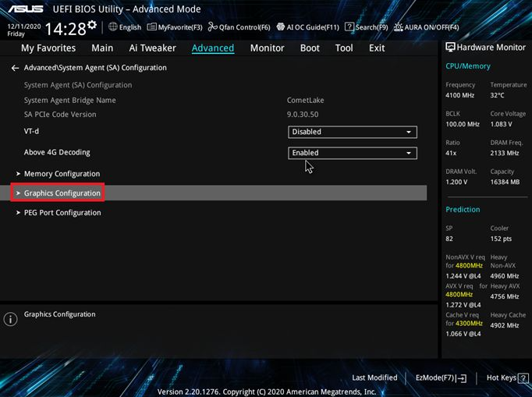Click the 100.00 MHz BCLK value
Viewport: 532px width, 397px height.
tap(463, 124)
